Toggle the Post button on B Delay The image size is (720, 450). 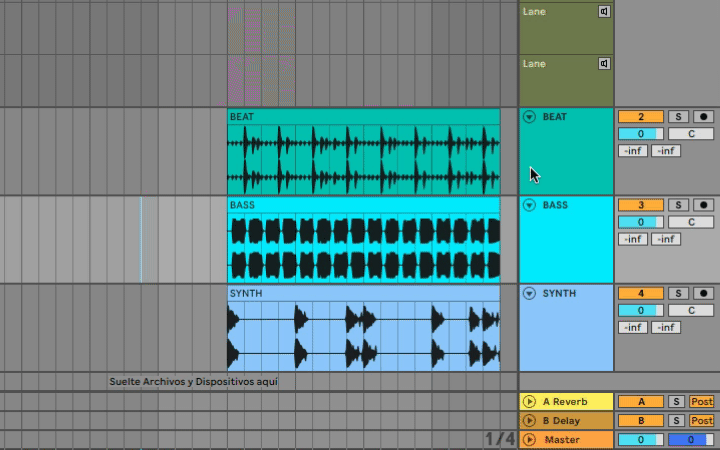(701, 421)
